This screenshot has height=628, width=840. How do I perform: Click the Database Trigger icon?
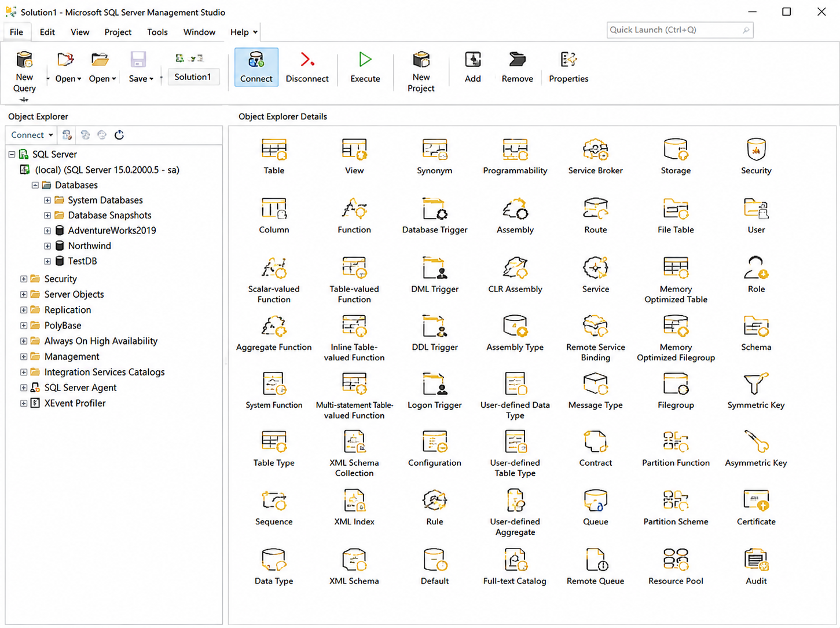[435, 209]
